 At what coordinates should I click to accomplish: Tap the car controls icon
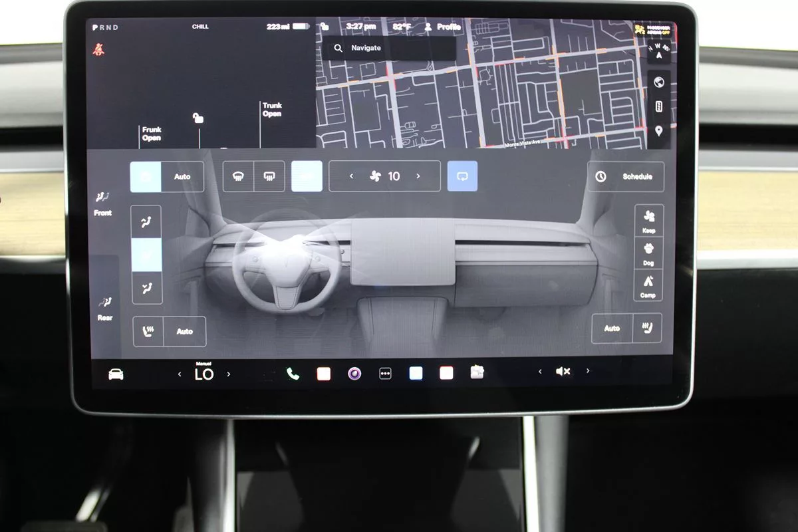coord(116,374)
